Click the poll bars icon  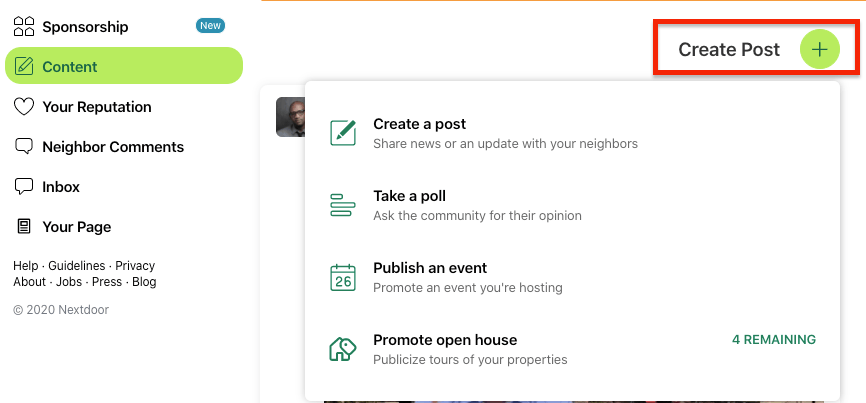click(343, 205)
